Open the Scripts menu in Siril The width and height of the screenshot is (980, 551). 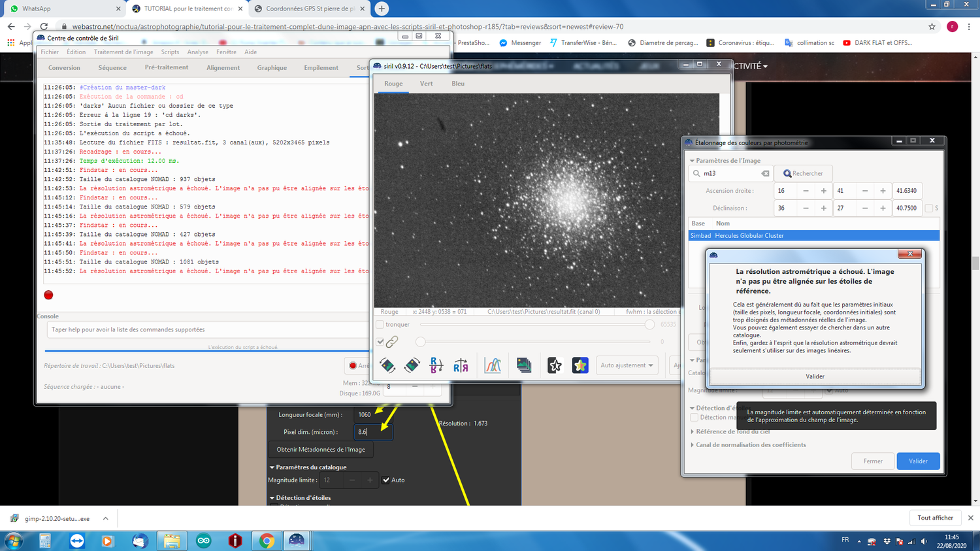coord(170,52)
